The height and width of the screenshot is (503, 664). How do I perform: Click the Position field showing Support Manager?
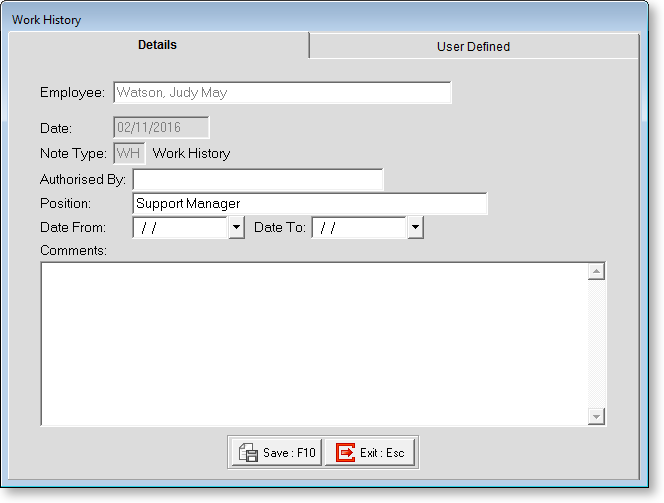click(x=309, y=204)
